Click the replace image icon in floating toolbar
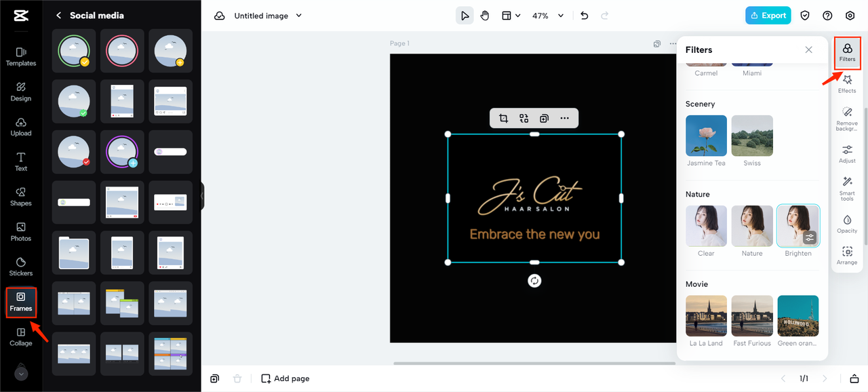This screenshot has width=868, height=392. click(x=524, y=118)
